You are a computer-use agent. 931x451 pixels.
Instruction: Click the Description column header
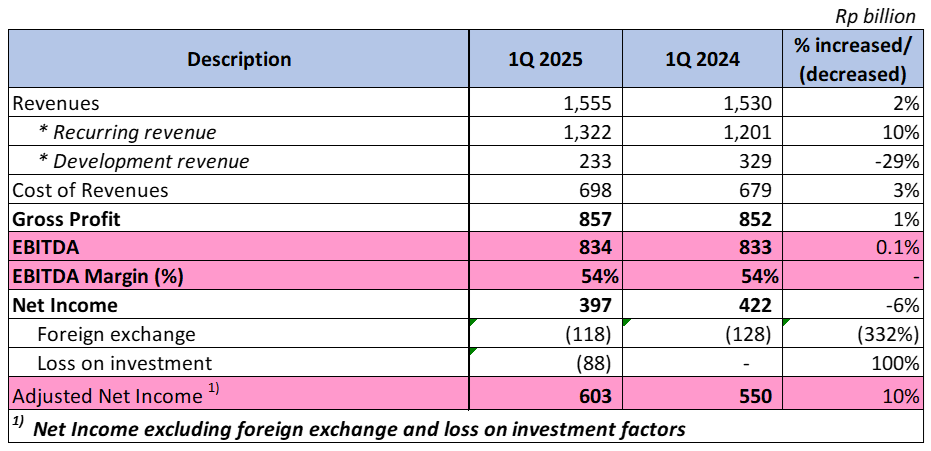click(x=239, y=59)
